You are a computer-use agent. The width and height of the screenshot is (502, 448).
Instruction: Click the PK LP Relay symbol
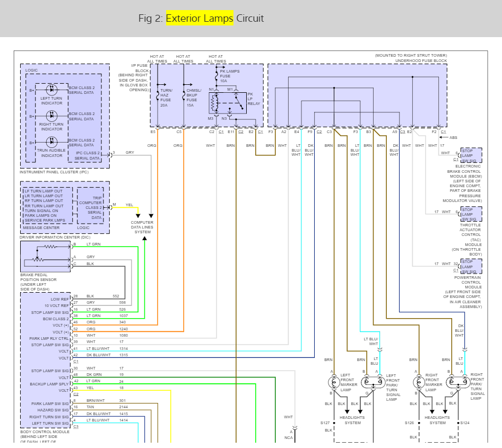pyautogui.click(x=228, y=103)
